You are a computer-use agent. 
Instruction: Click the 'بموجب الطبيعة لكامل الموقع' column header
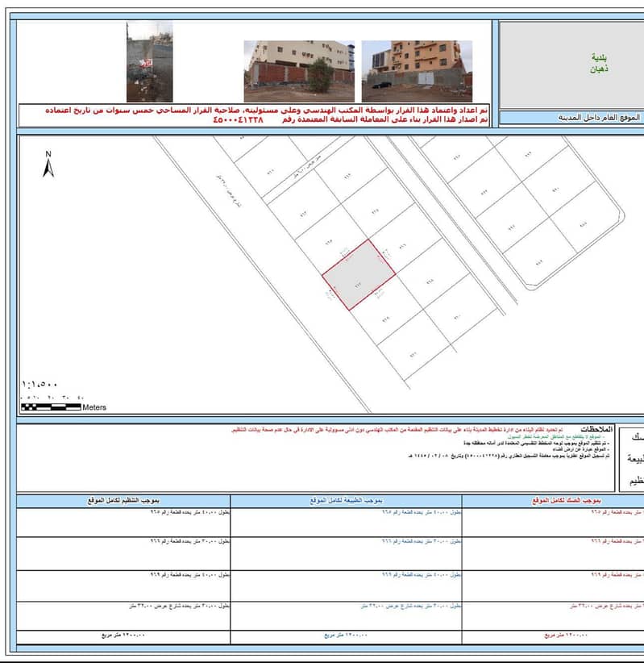tap(346, 501)
